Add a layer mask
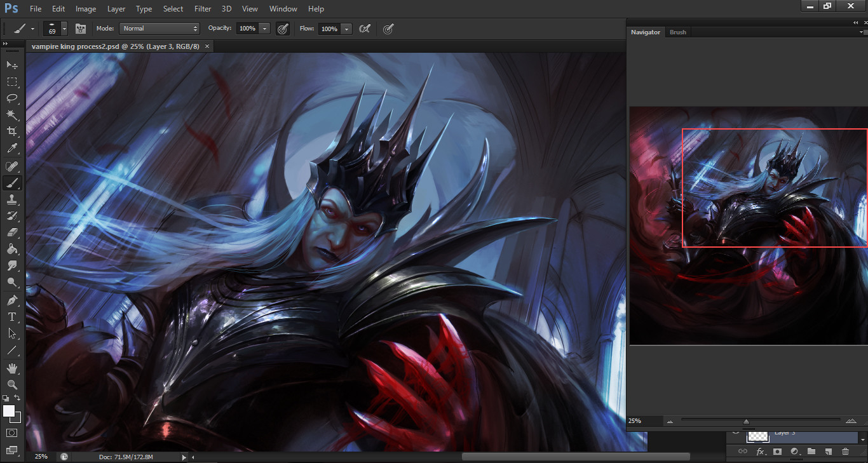The image size is (868, 463). [777, 452]
